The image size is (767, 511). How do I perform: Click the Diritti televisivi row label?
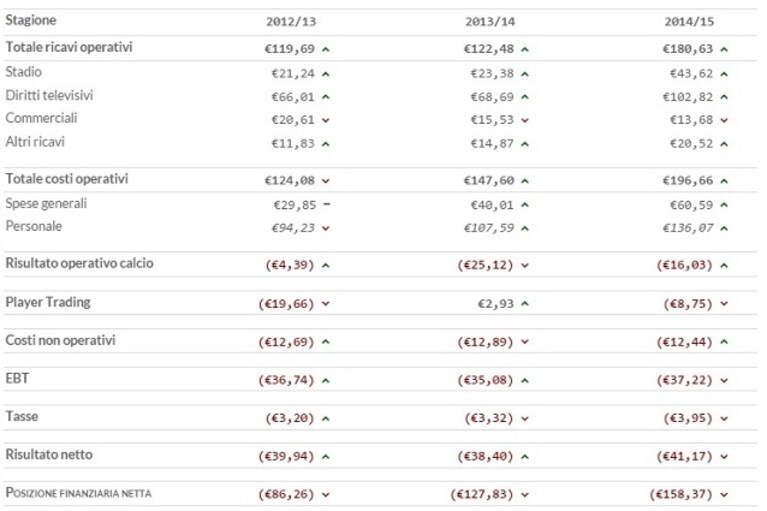click(x=49, y=95)
